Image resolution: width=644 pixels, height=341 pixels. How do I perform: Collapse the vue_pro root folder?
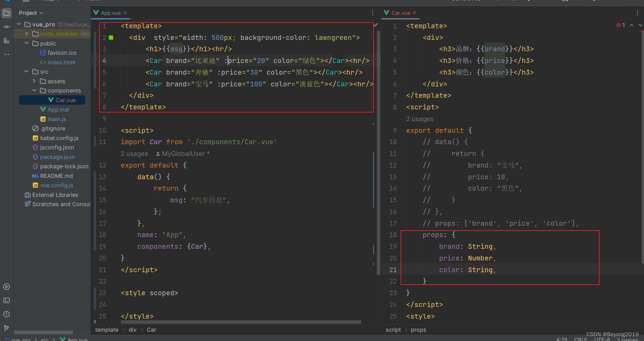click(x=19, y=24)
